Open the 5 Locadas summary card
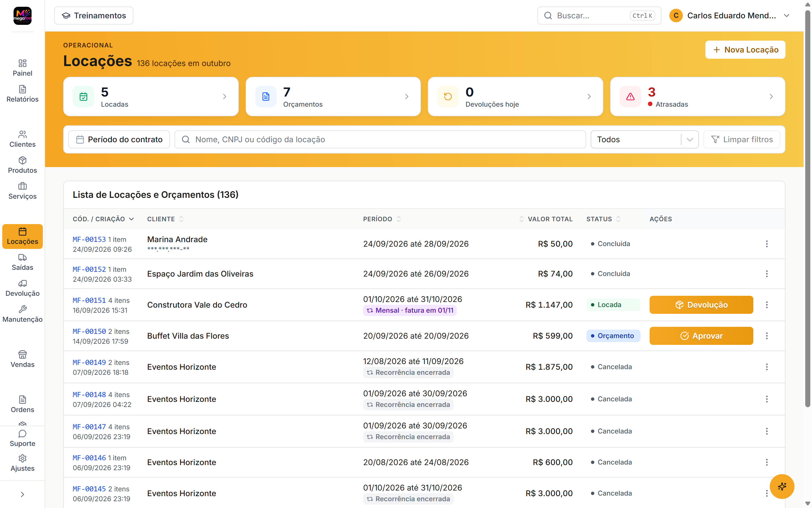The height and width of the screenshot is (508, 812). (x=151, y=97)
